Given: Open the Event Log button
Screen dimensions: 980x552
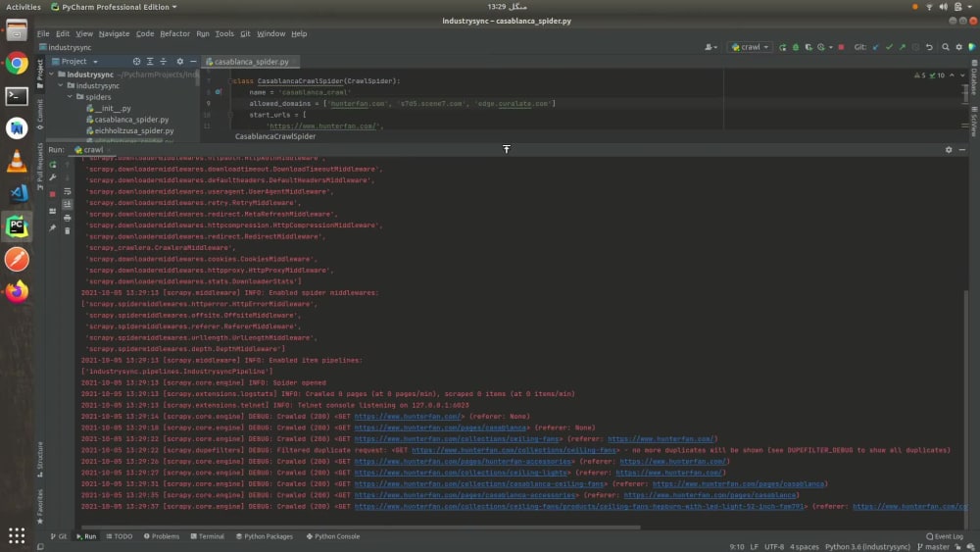Looking at the screenshot, I should [945, 536].
